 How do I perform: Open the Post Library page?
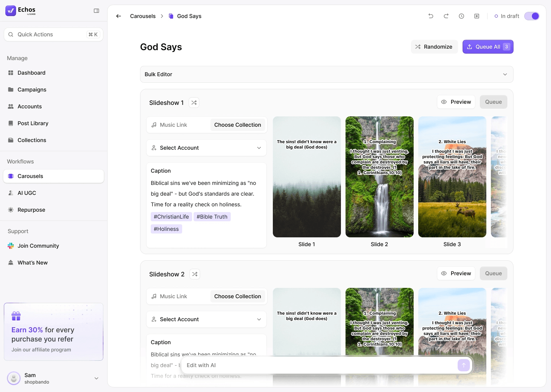tap(54, 123)
